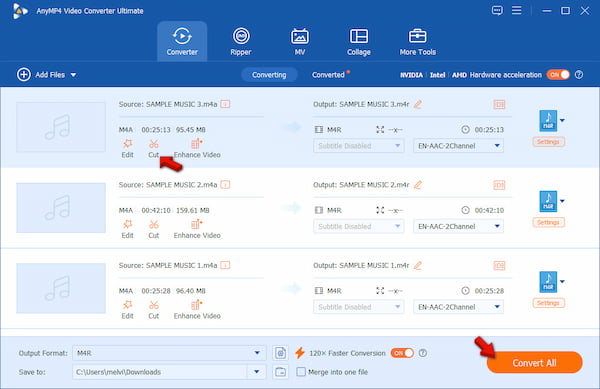The height and width of the screenshot is (389, 600).
Task: Expand the Save to path dropdown
Action: click(x=256, y=372)
